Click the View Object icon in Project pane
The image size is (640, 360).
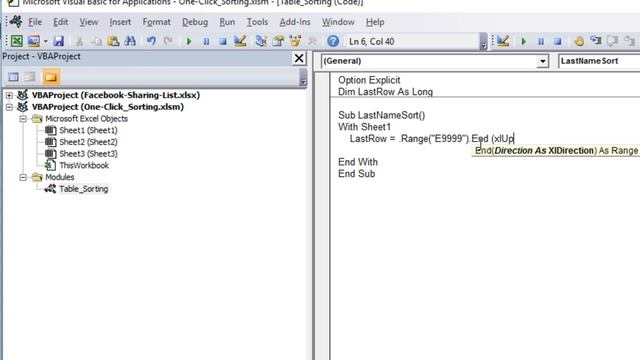tap(30, 77)
